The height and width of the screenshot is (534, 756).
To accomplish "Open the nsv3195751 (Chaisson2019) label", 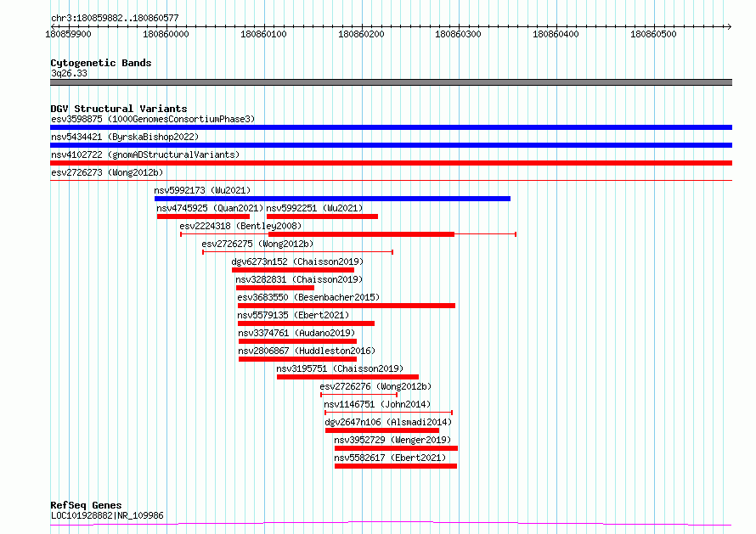I will (x=340, y=368).
